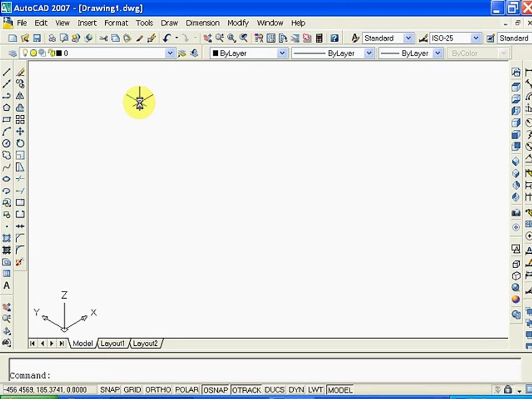Open the ByLayer color dropdown
The height and width of the screenshot is (399, 532).
point(282,53)
